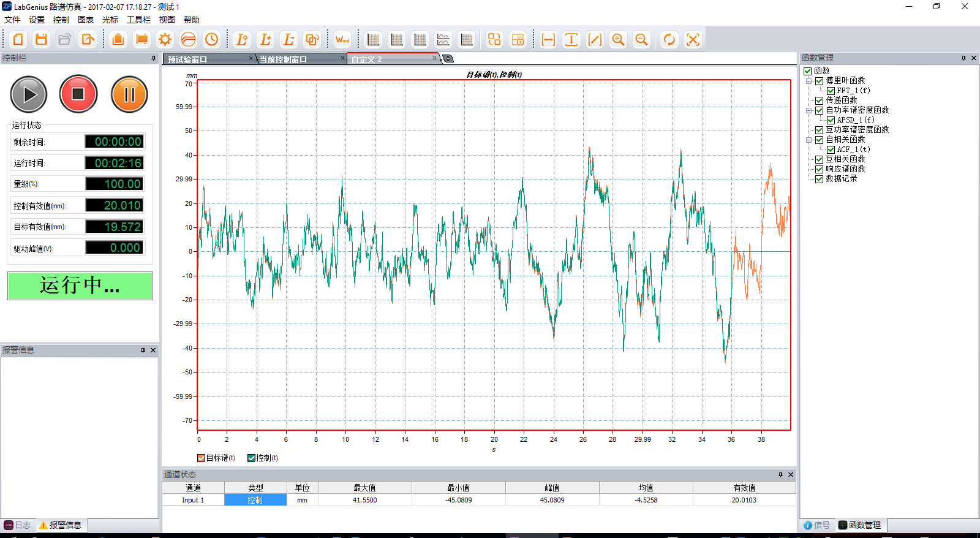This screenshot has height=538, width=980.
Task: Open the 控制 menu
Action: [x=61, y=20]
